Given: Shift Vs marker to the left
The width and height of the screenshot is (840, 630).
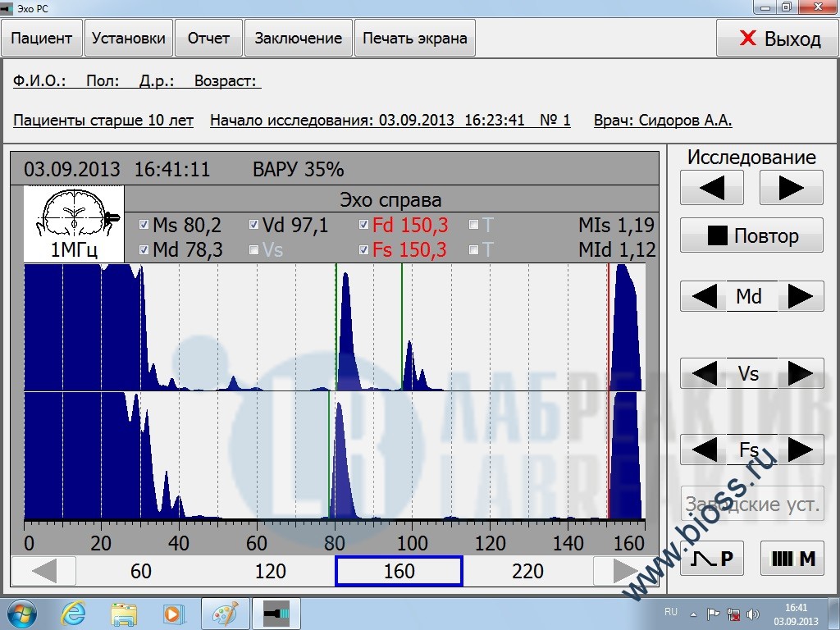Looking at the screenshot, I should (x=704, y=374).
